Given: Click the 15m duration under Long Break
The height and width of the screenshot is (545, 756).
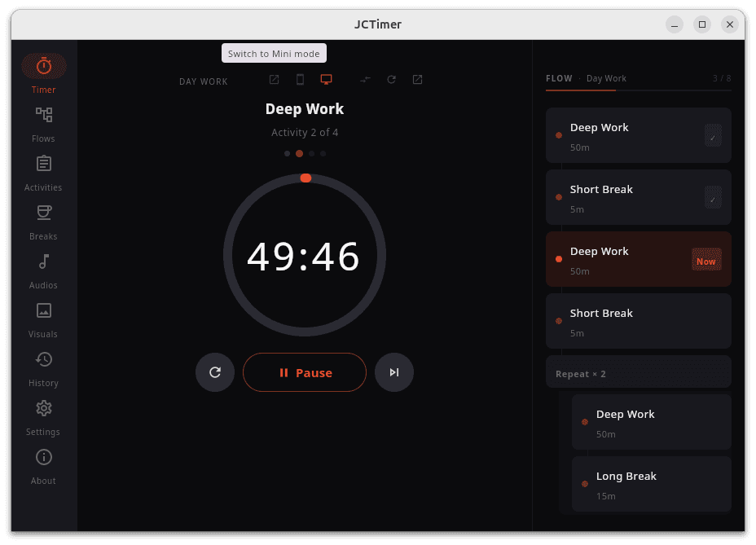Looking at the screenshot, I should coord(606,496).
